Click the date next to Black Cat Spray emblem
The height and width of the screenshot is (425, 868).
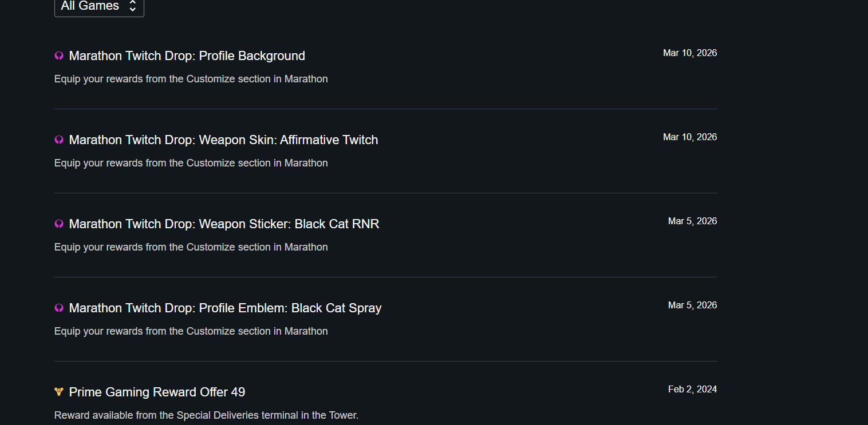click(x=692, y=305)
